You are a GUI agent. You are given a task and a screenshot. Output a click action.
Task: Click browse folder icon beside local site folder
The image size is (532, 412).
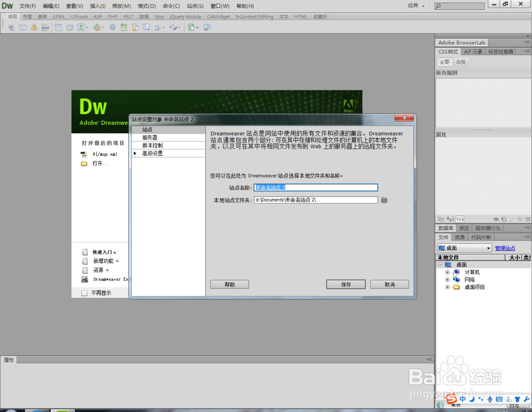coord(384,200)
